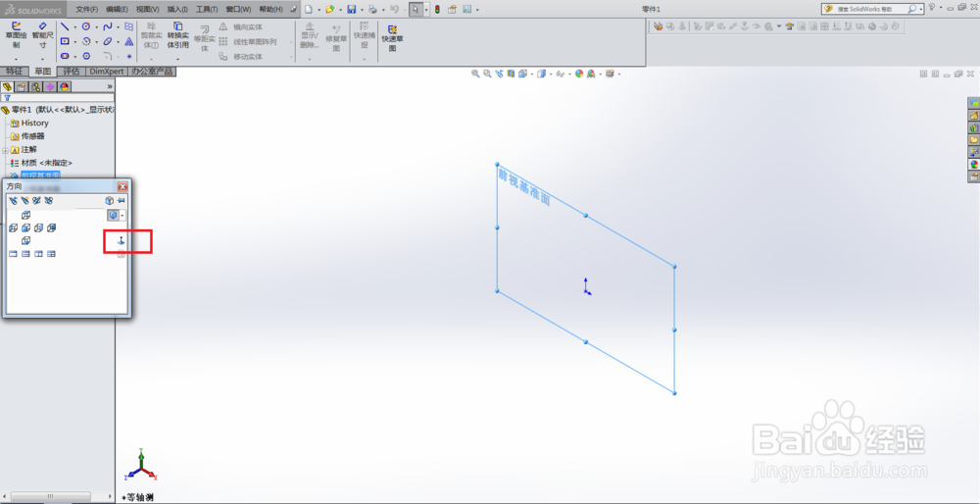Click the Print icon

click(x=372, y=10)
